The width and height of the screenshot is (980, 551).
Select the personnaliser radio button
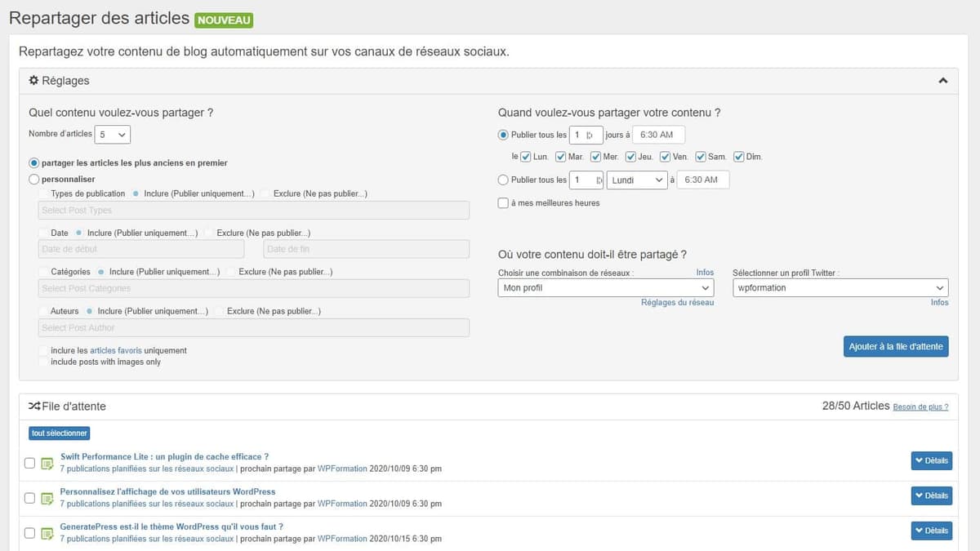point(34,179)
